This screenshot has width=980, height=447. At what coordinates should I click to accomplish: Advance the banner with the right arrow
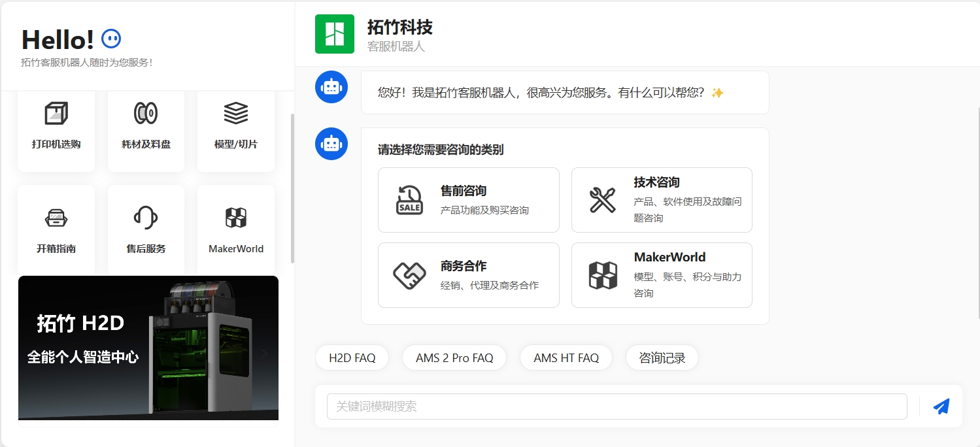264,354
